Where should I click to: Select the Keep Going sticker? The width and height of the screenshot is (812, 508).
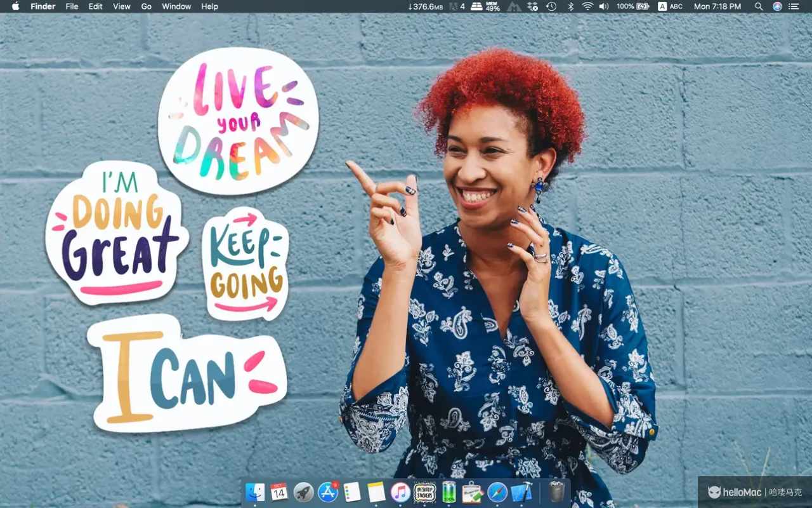coord(246,263)
